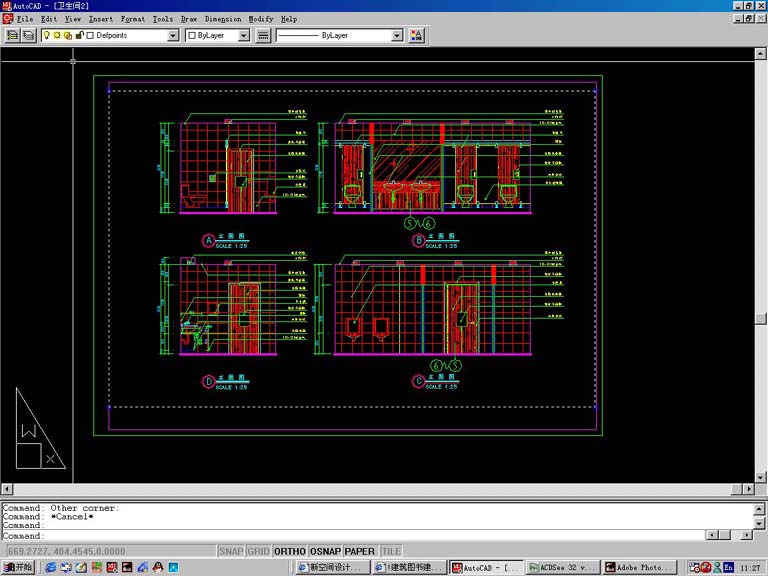Expand the Defpoints layer dropdown
Viewport: 768px width, 576px height.
tap(173, 35)
